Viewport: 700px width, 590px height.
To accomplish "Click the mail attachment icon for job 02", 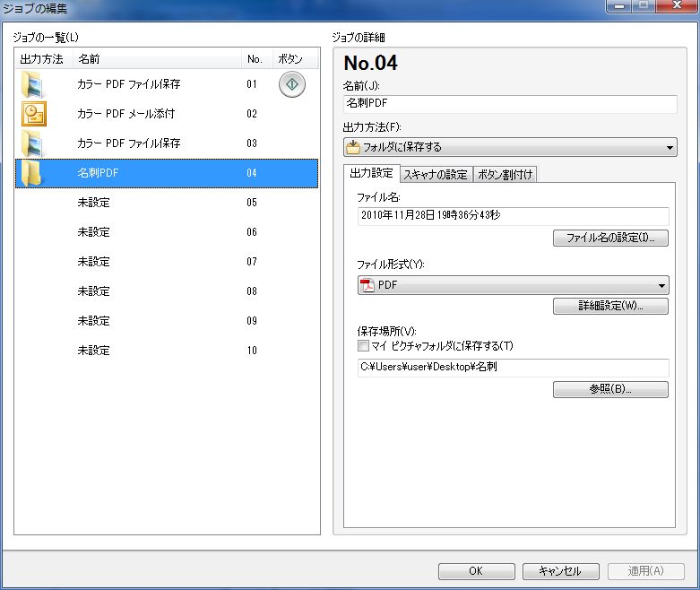I will coord(34,114).
